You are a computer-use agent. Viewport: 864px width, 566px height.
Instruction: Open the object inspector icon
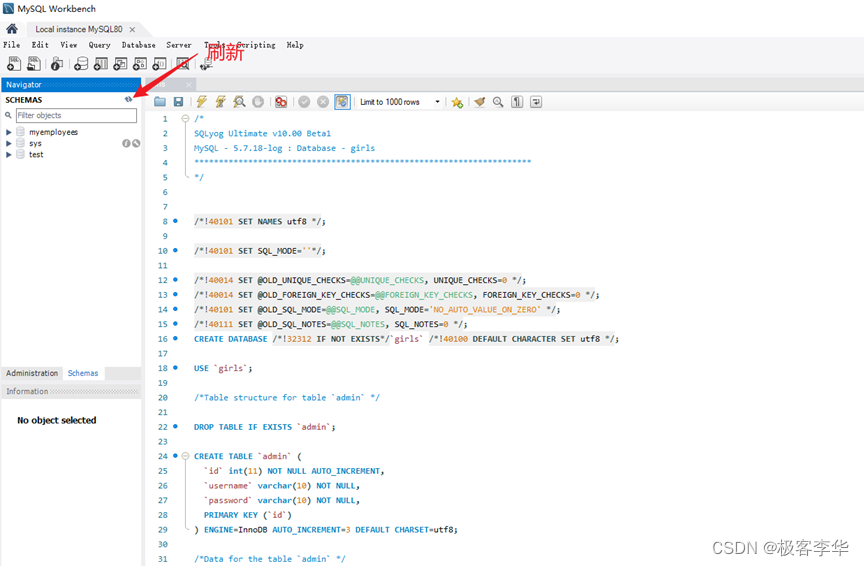click(56, 64)
